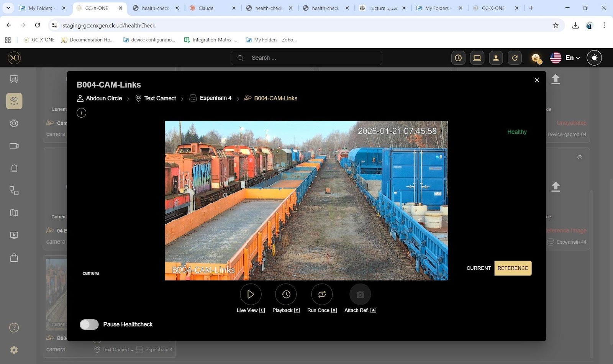The width and height of the screenshot is (613, 364).
Task: Click the Attach Ref. camera icon
Action: click(x=360, y=294)
